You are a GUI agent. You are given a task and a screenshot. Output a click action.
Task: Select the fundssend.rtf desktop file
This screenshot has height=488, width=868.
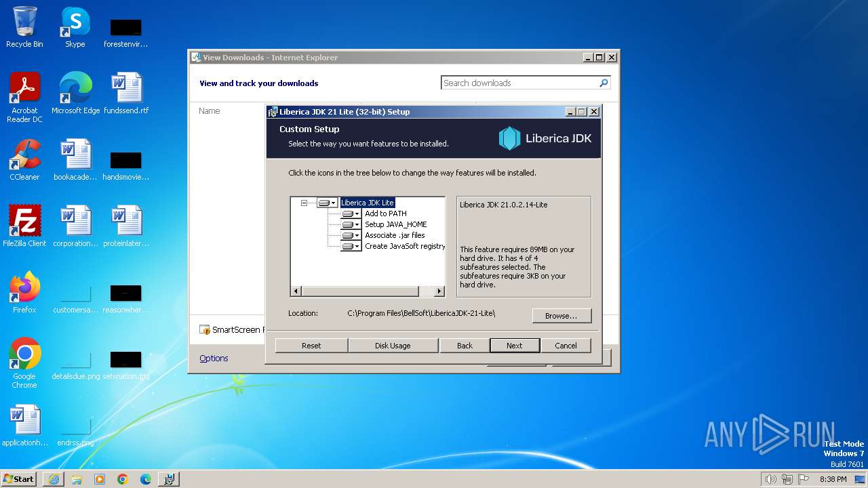[x=126, y=94]
